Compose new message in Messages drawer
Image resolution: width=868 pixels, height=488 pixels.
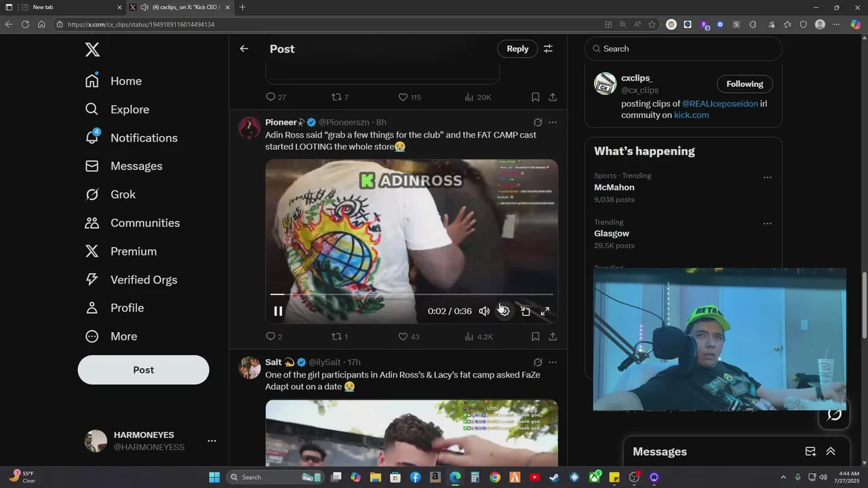coord(810,451)
